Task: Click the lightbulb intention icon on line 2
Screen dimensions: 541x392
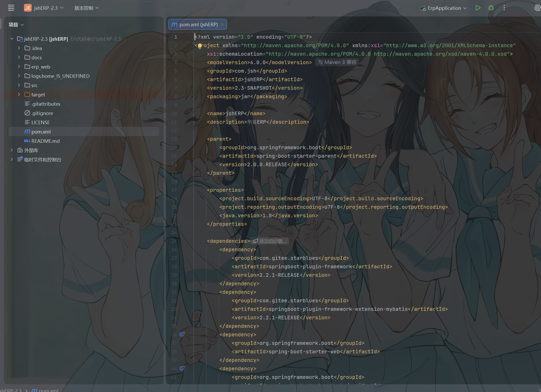Action: coord(200,46)
